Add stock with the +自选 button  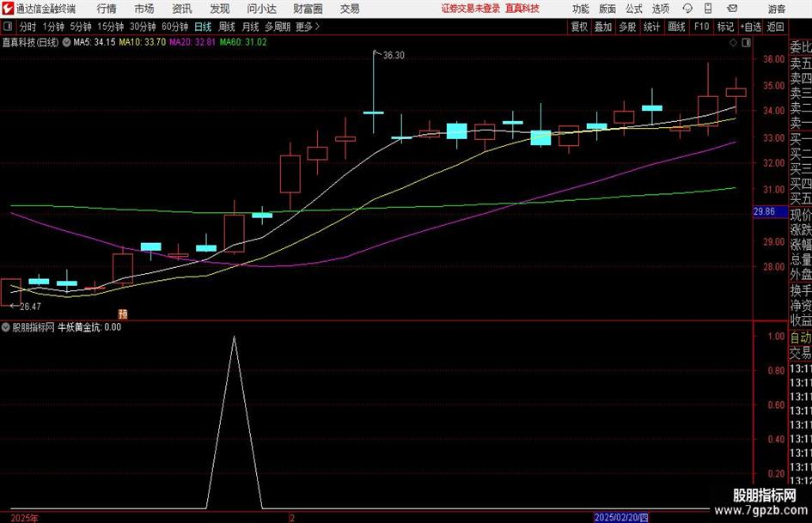pyautogui.click(x=750, y=27)
